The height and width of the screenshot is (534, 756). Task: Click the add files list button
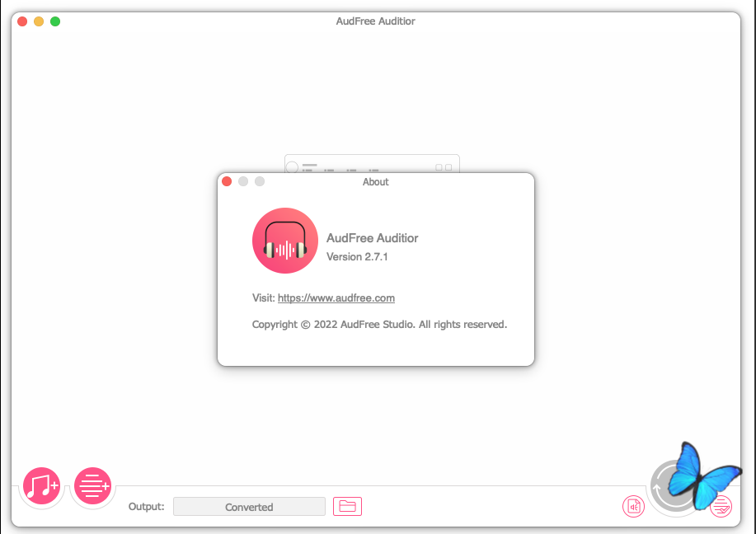pyautogui.click(x=93, y=486)
